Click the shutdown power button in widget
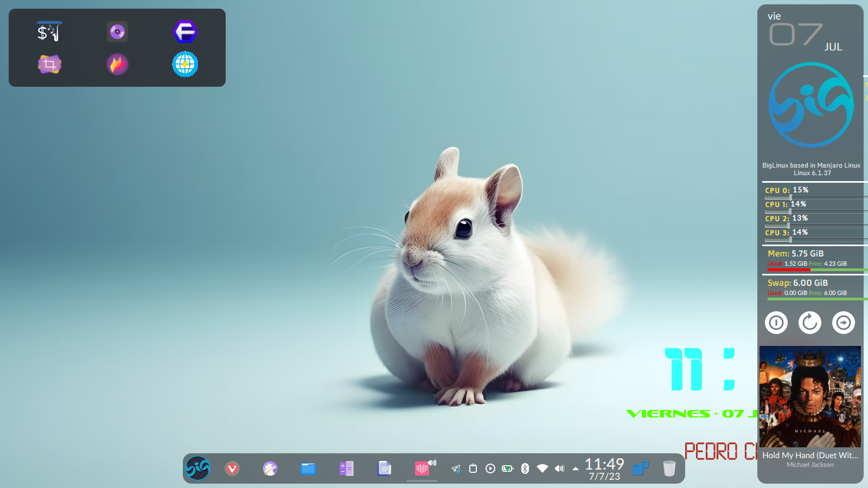 (776, 323)
